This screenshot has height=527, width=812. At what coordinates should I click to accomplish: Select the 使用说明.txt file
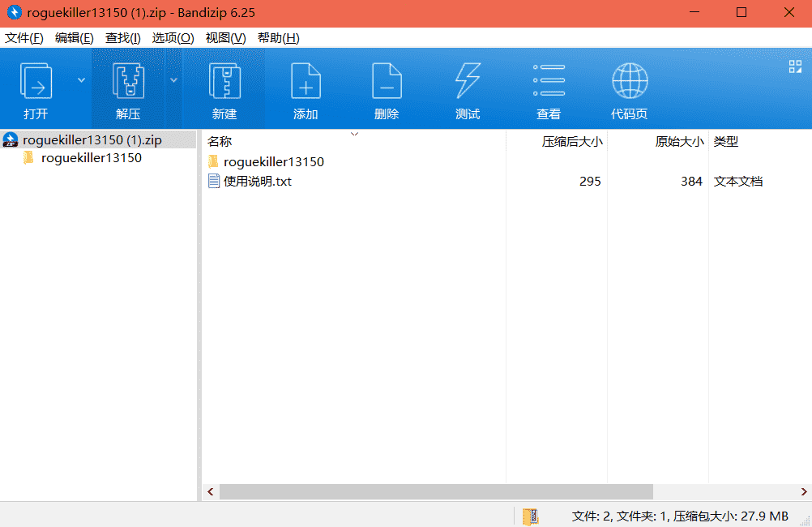point(258,182)
